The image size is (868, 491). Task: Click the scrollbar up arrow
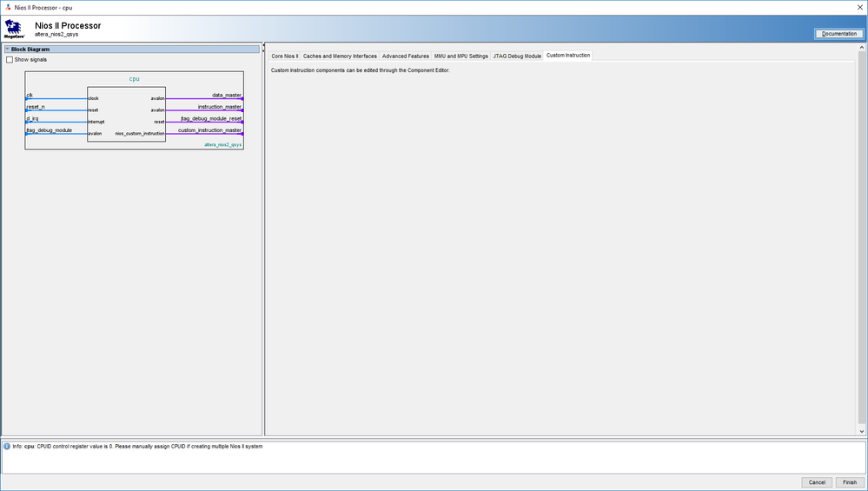[x=861, y=48]
